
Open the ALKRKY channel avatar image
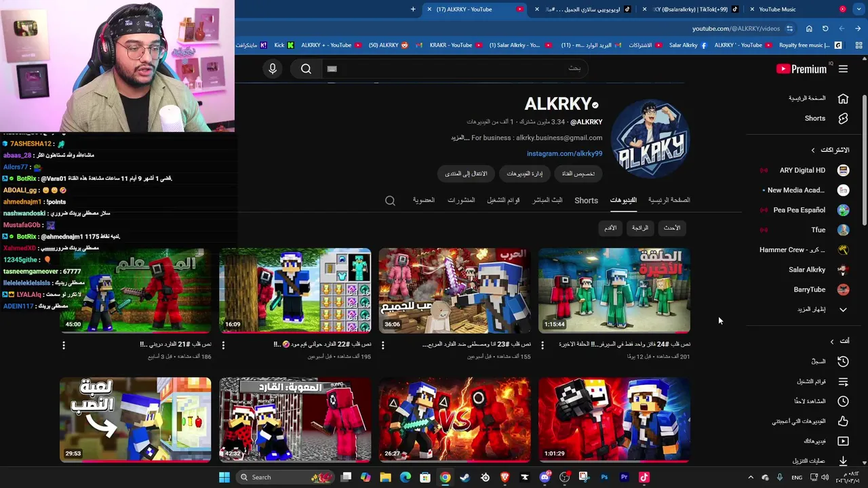click(x=650, y=139)
